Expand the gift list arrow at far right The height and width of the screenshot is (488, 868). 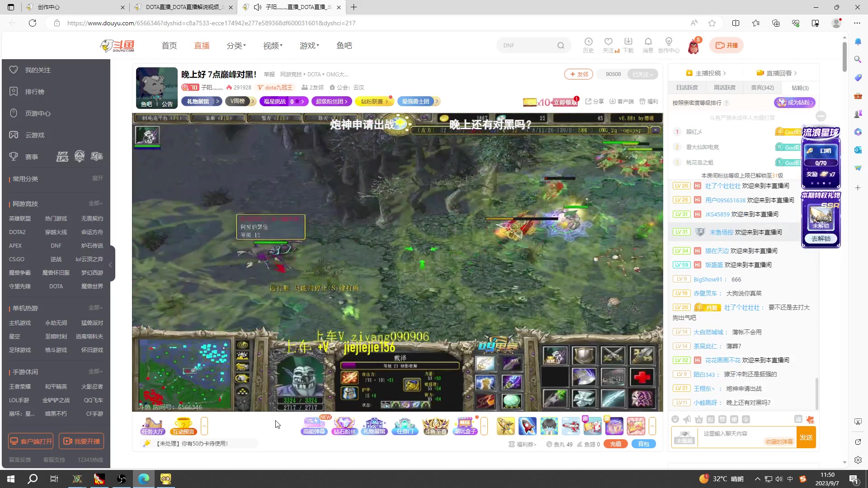coord(652,426)
